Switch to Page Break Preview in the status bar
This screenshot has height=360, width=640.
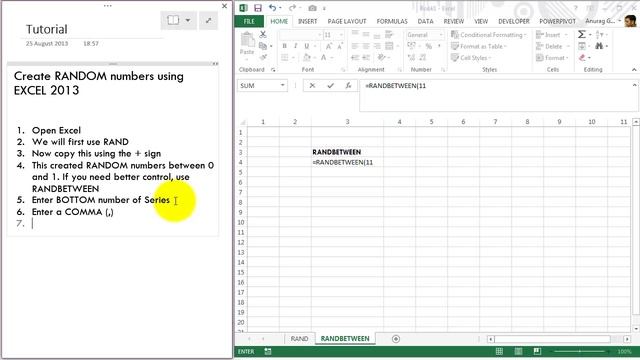coord(537,351)
